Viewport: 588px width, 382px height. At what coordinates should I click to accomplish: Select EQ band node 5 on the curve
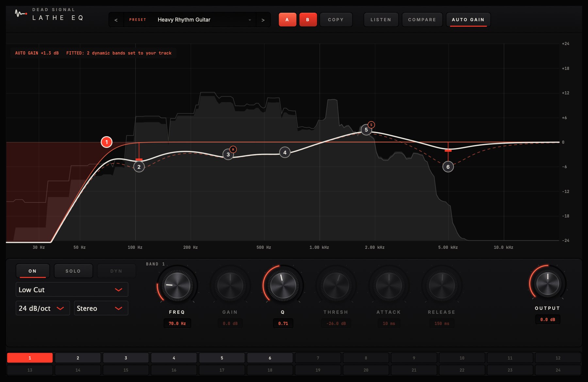tap(366, 130)
